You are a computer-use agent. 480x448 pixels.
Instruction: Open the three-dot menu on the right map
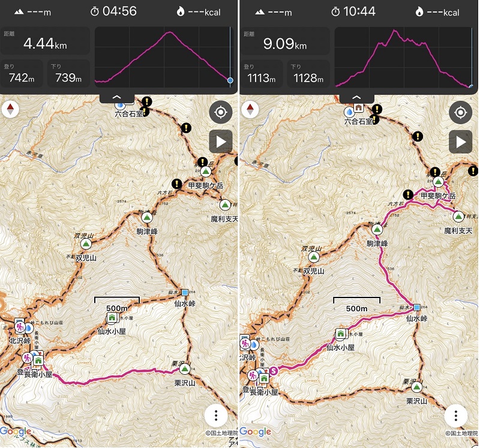pyautogui.click(x=457, y=416)
